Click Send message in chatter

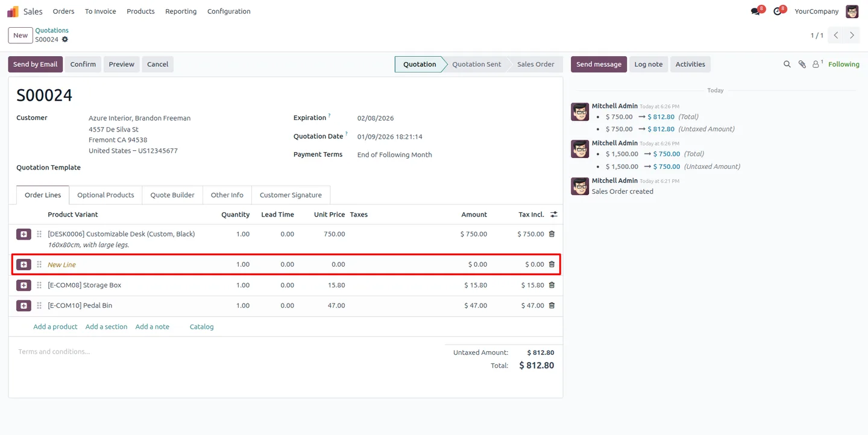tap(599, 64)
